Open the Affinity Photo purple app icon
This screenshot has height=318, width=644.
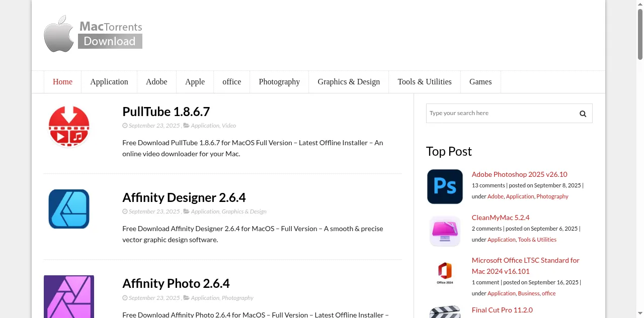pos(69,296)
